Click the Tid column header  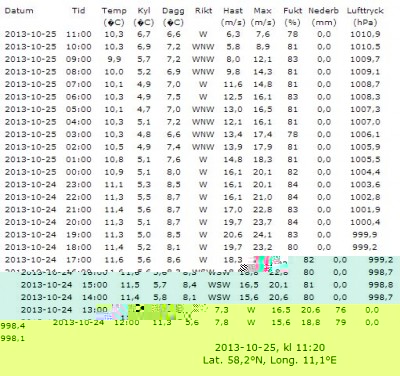click(x=78, y=11)
